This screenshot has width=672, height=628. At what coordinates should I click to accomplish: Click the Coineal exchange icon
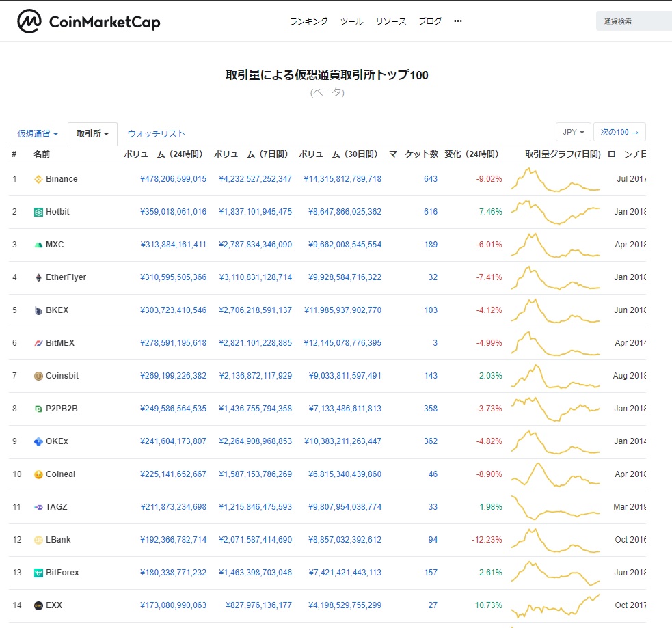[x=38, y=474]
